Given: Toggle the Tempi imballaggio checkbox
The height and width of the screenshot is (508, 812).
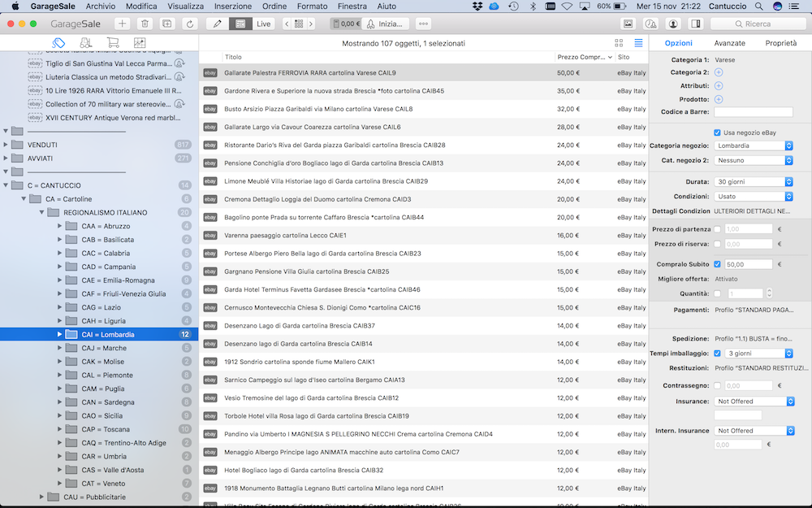Looking at the screenshot, I should [x=717, y=354].
